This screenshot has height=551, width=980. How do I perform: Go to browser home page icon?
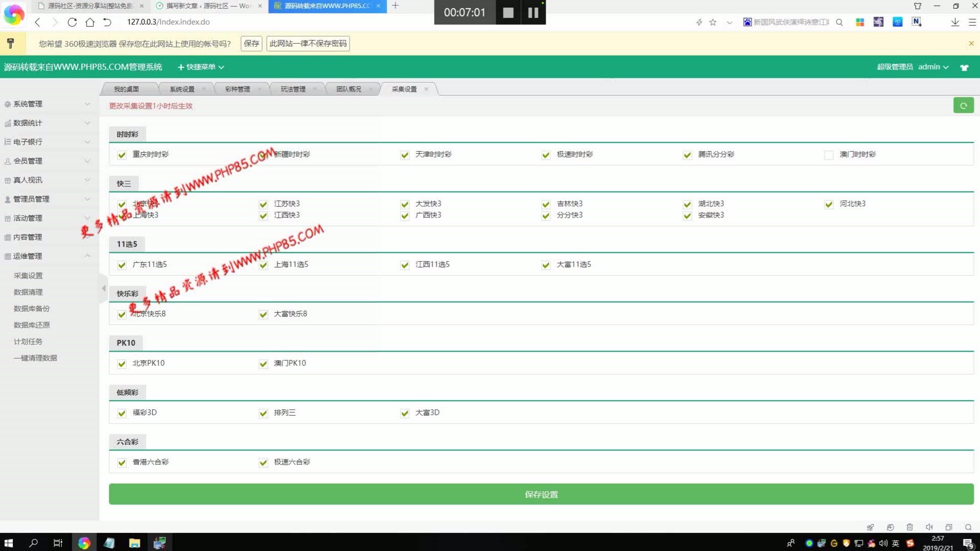90,22
